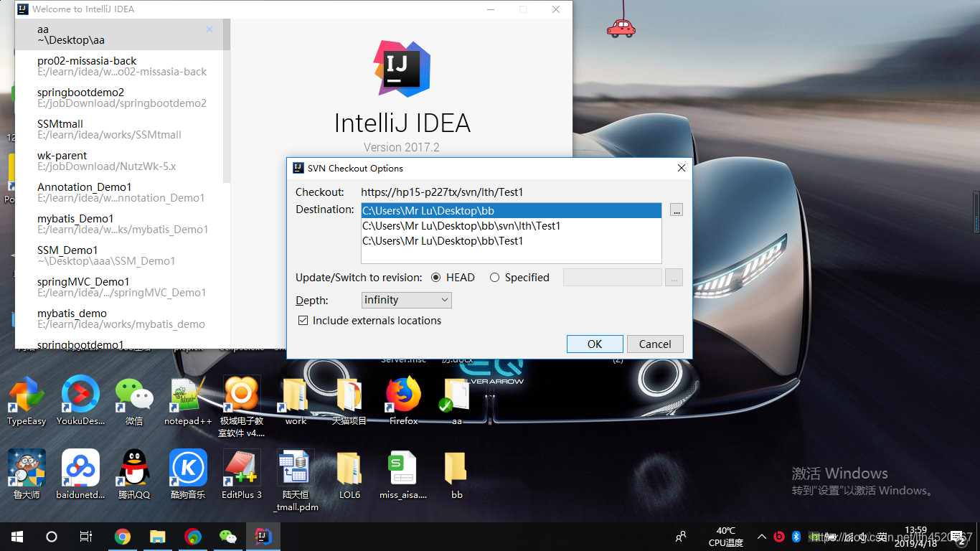Show hidden tray icons chevron
The image size is (980, 551).
762,537
